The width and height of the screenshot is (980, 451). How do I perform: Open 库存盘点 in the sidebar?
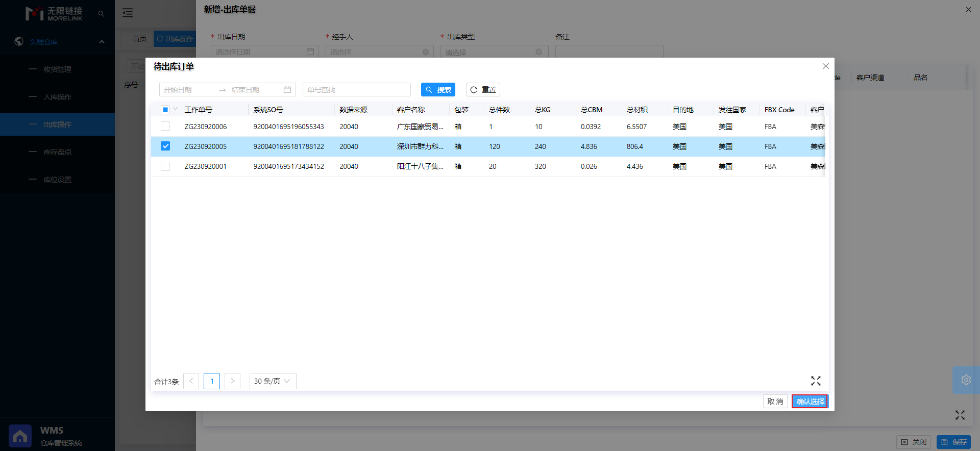tap(57, 152)
